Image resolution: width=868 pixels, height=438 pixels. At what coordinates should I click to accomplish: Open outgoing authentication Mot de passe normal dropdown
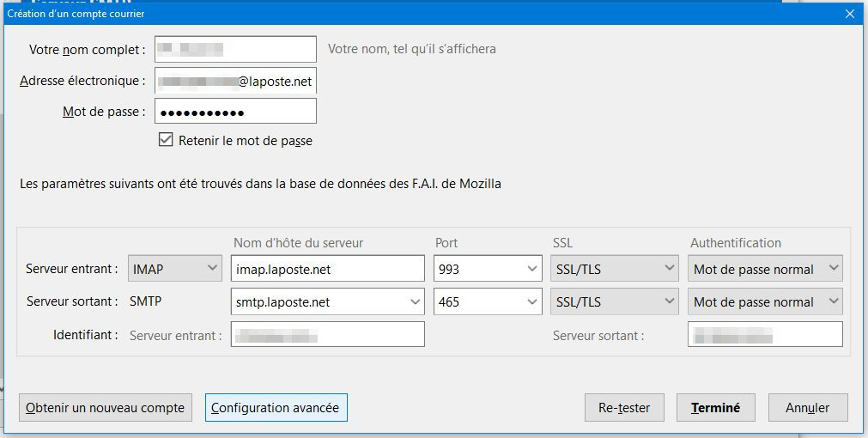coord(766,301)
